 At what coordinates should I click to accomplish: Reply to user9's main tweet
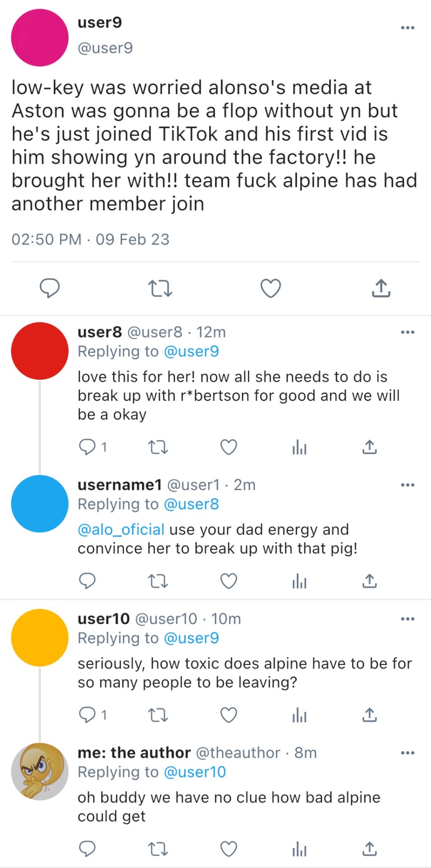click(50, 288)
